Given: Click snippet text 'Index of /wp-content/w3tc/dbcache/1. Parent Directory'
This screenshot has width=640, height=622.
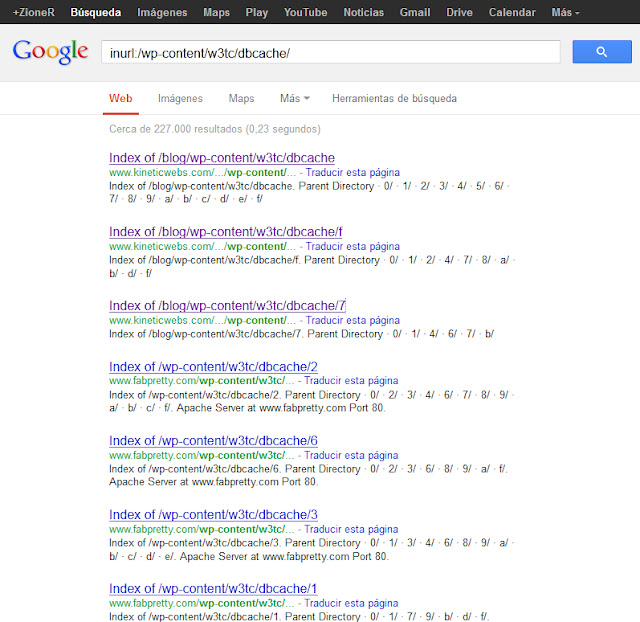Looking at the screenshot, I should 235,616.
